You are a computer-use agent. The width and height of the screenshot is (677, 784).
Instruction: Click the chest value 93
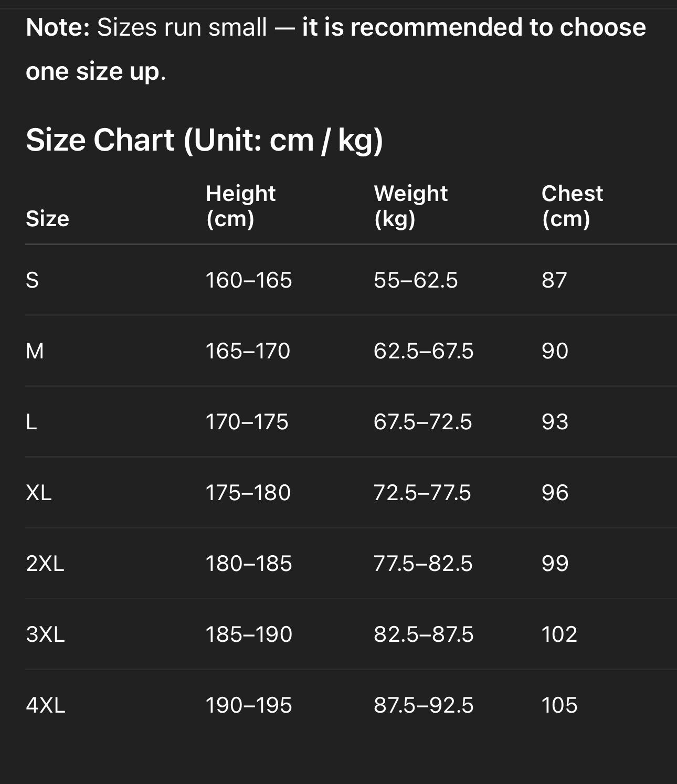pyautogui.click(x=555, y=422)
